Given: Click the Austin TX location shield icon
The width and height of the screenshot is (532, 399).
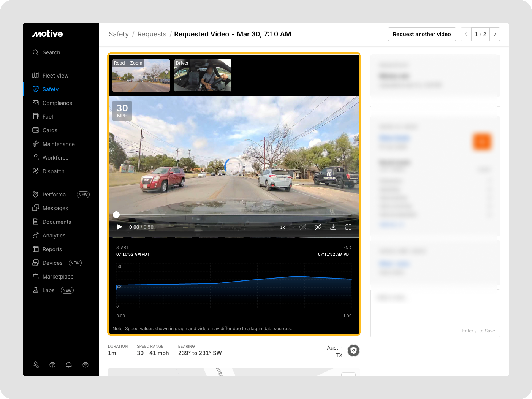Looking at the screenshot, I should [353, 351].
